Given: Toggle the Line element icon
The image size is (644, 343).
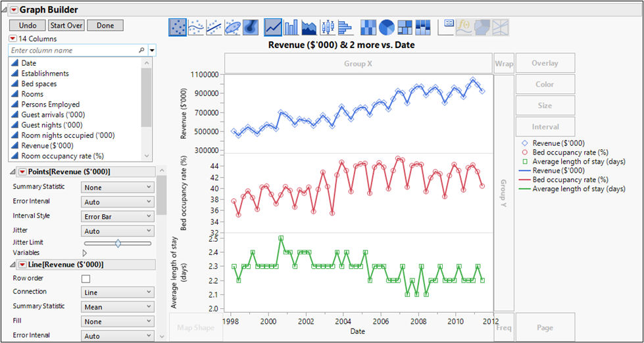Looking at the screenshot, I should (273, 27).
